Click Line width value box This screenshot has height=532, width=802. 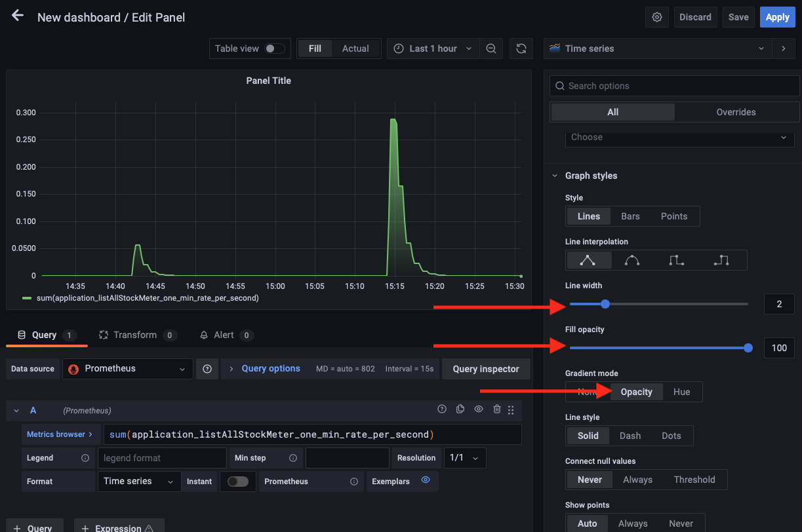779,304
